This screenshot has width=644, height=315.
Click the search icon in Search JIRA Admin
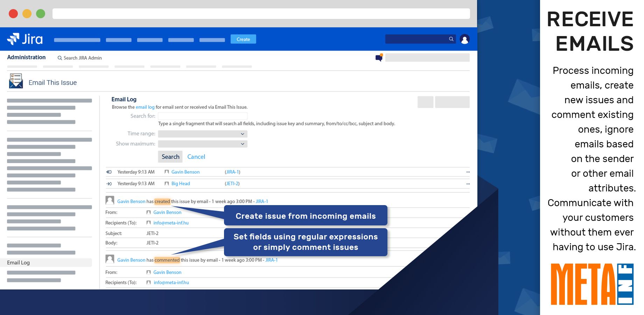point(60,58)
